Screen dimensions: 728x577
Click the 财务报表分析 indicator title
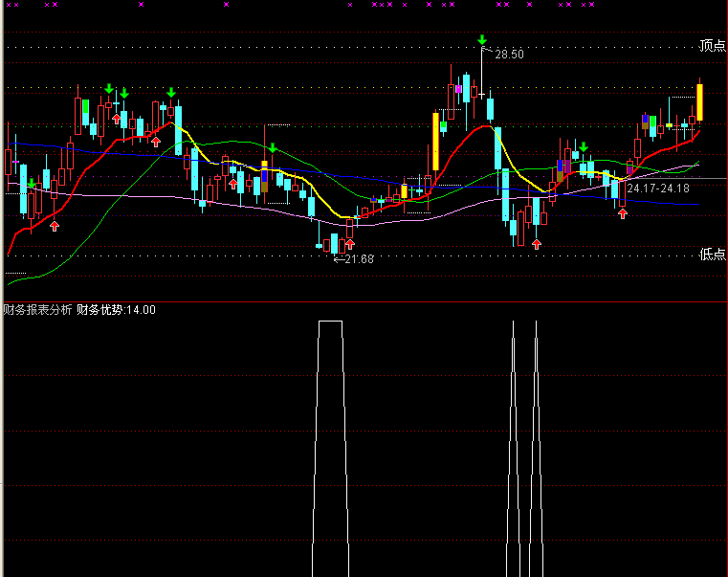coord(37,310)
